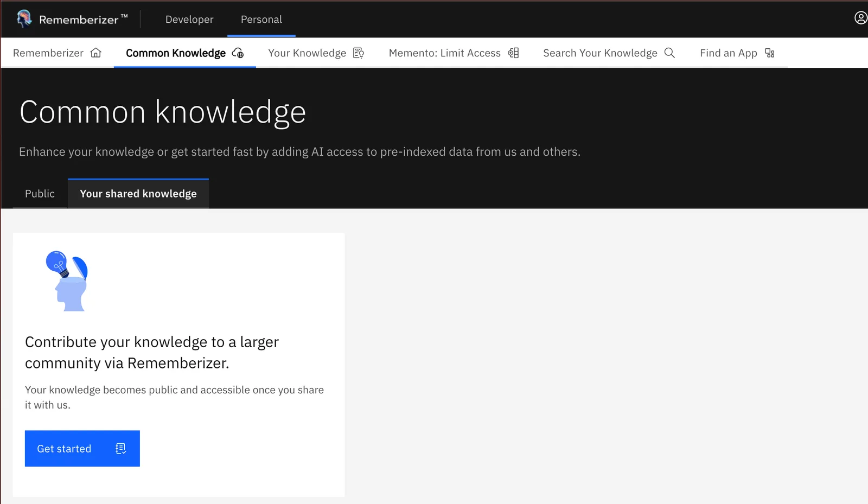Click the 'Enhance your knowledge' subtitle text
Image resolution: width=868 pixels, height=504 pixels.
coord(299,152)
